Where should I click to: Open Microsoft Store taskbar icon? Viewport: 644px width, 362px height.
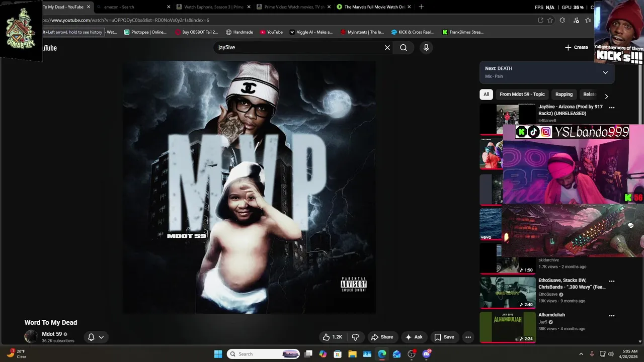(338, 354)
